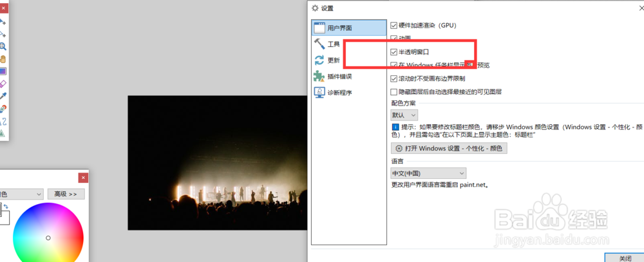The width and height of the screenshot is (644, 262).
Task: Select the Zoom magnifier tool
Action: click(3, 46)
